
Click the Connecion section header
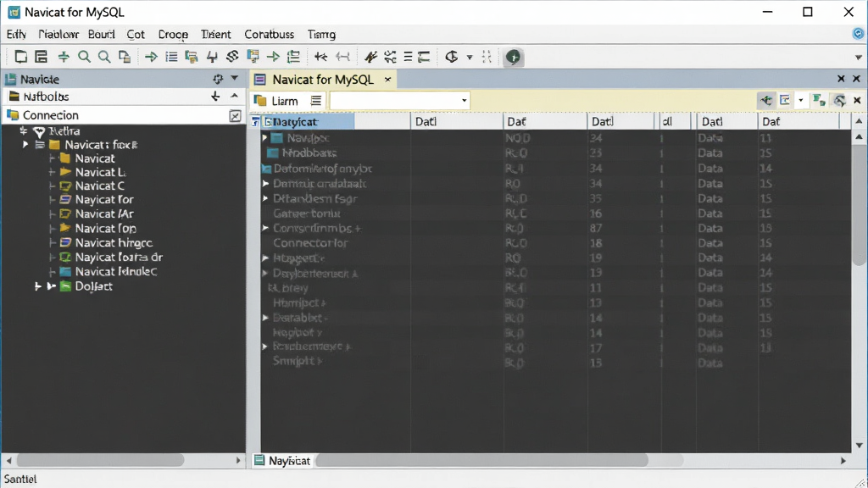pyautogui.click(x=123, y=115)
